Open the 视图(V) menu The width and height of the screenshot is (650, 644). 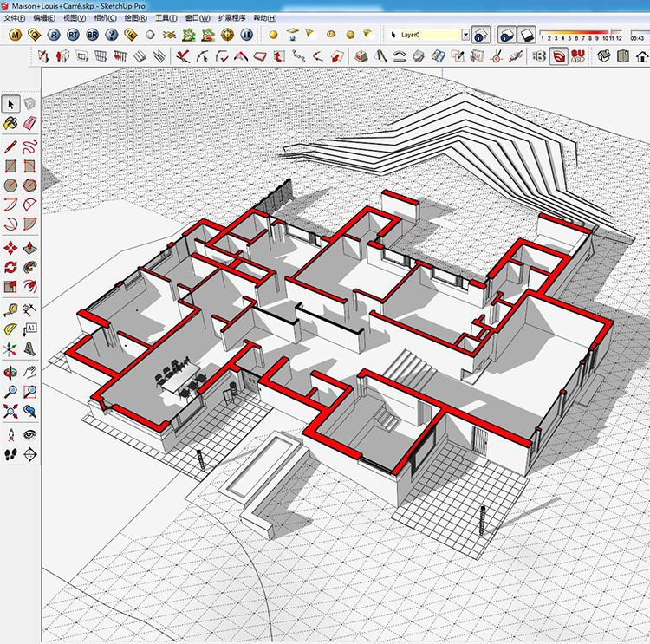click(75, 18)
